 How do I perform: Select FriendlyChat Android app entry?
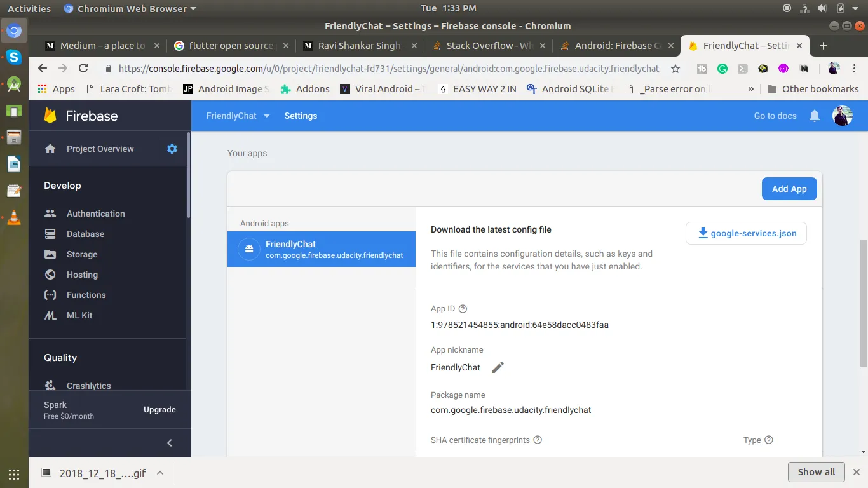tap(322, 249)
